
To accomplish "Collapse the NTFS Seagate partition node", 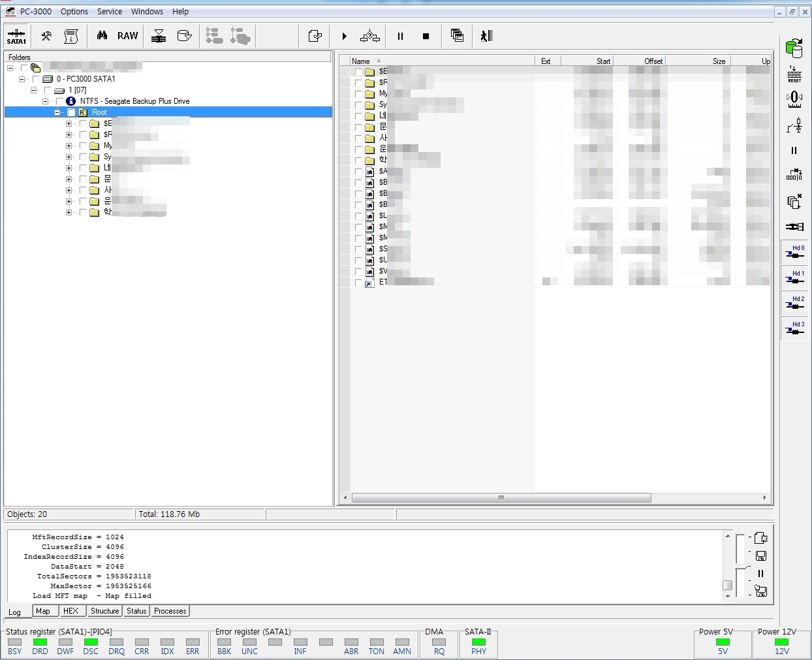I will coord(45,101).
